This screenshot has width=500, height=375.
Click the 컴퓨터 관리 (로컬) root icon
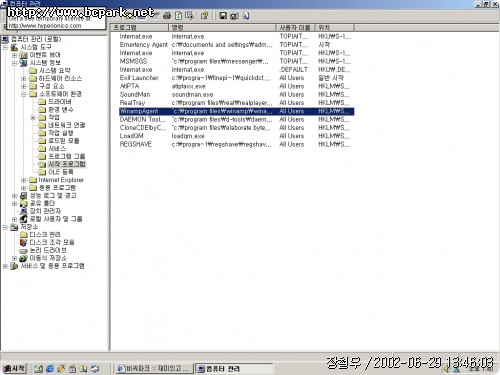[5, 39]
